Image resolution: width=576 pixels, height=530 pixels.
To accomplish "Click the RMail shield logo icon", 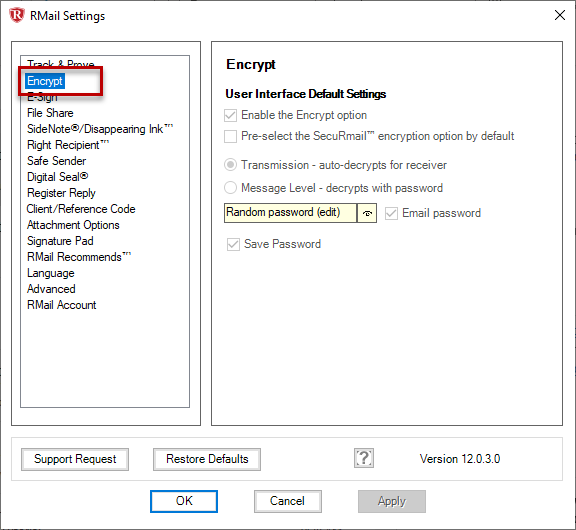I will [x=17, y=15].
